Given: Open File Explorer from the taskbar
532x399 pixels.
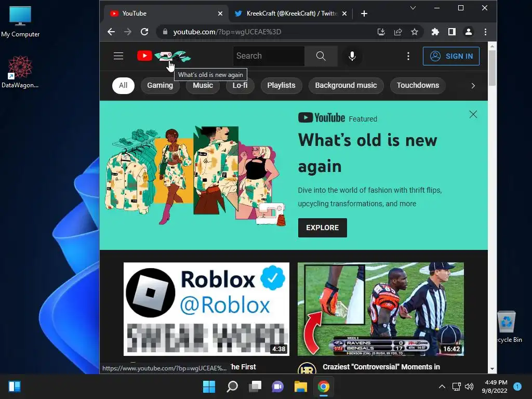Looking at the screenshot, I should tap(301, 387).
